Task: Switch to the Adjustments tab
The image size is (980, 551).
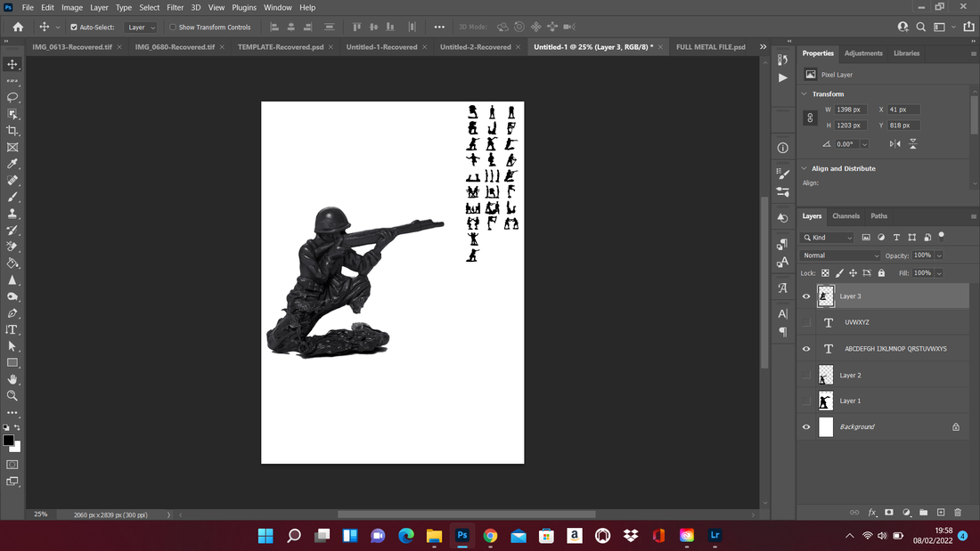Action: tap(863, 53)
